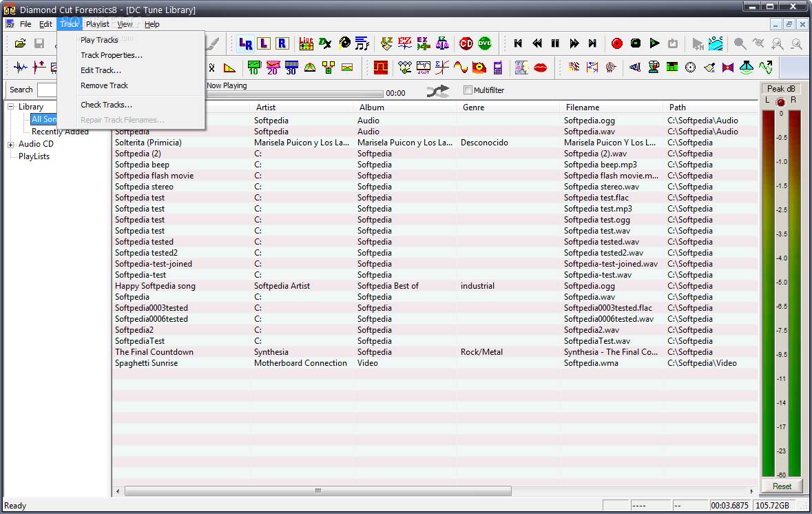Open the Live feed-through icon

point(306,43)
